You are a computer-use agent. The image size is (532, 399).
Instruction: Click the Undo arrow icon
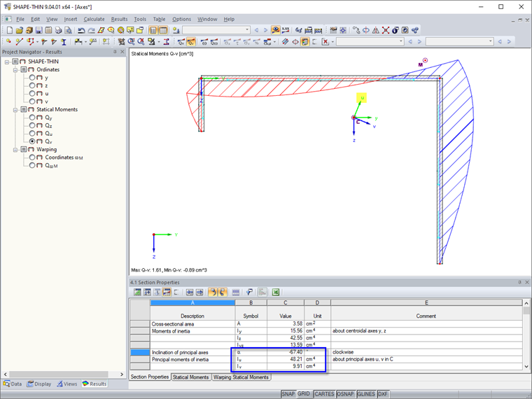tap(81, 30)
